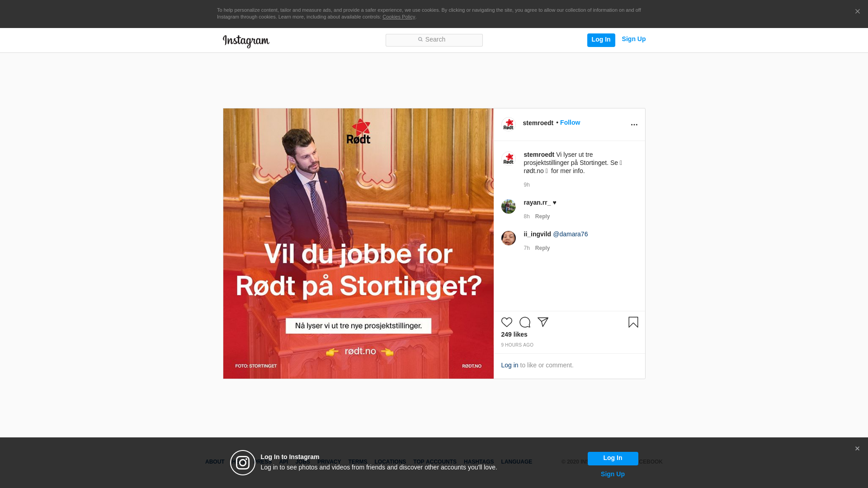Open the @damara76 mention link
This screenshot has width=868, height=488.
pyautogui.click(x=570, y=234)
